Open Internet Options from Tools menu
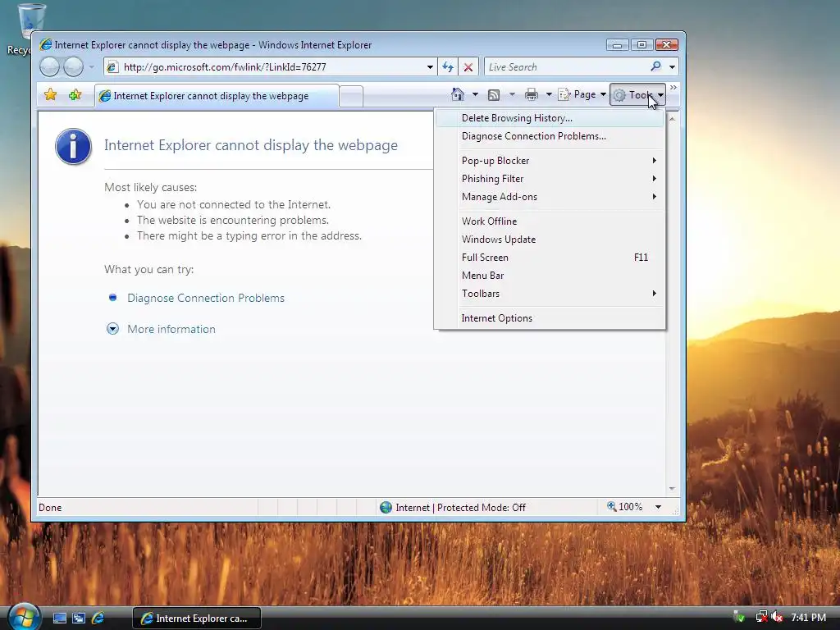The width and height of the screenshot is (840, 630). pos(550,318)
